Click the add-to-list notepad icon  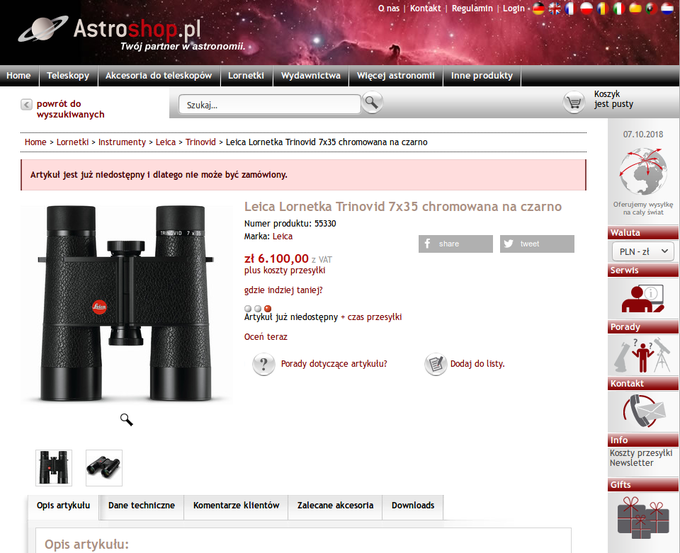[435, 364]
